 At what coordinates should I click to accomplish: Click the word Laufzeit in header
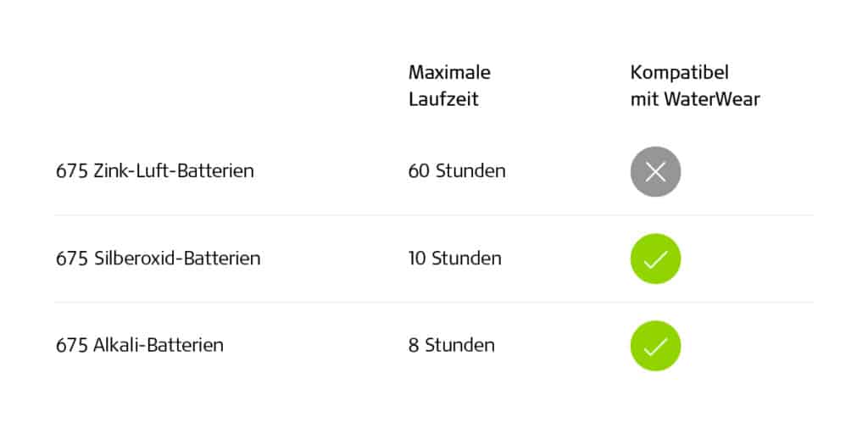443,100
